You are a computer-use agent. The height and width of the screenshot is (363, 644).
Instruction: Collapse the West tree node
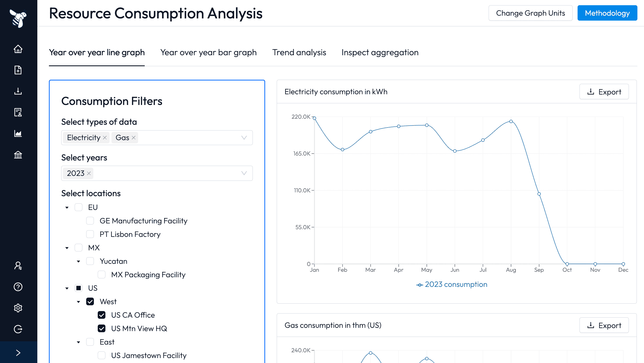click(x=79, y=302)
